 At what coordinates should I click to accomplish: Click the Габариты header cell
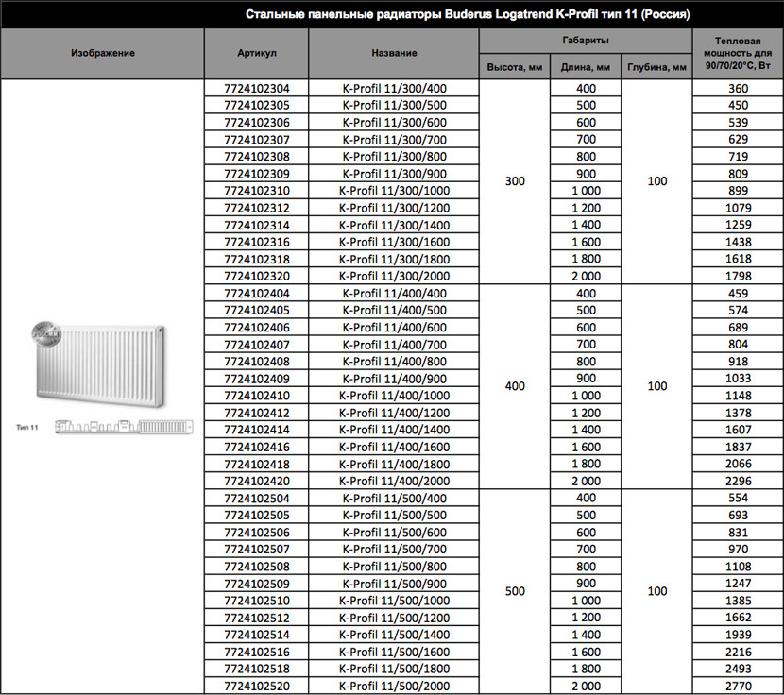point(586,41)
